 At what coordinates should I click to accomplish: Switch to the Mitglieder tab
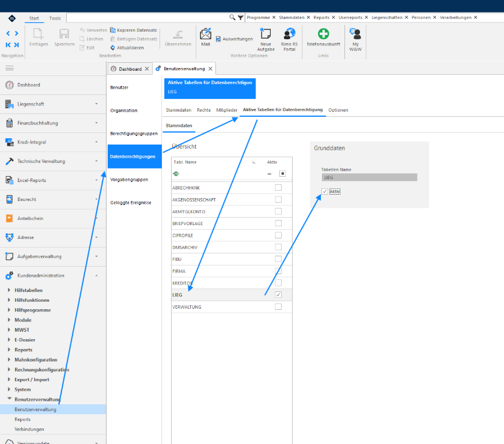[x=226, y=110]
